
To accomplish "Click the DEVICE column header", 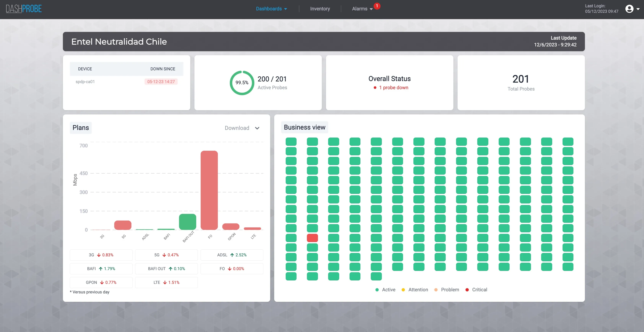I will (85, 69).
